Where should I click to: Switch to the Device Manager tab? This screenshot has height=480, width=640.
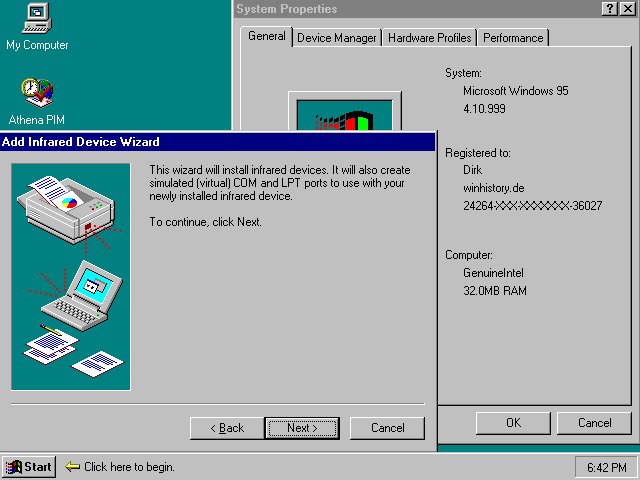337,38
